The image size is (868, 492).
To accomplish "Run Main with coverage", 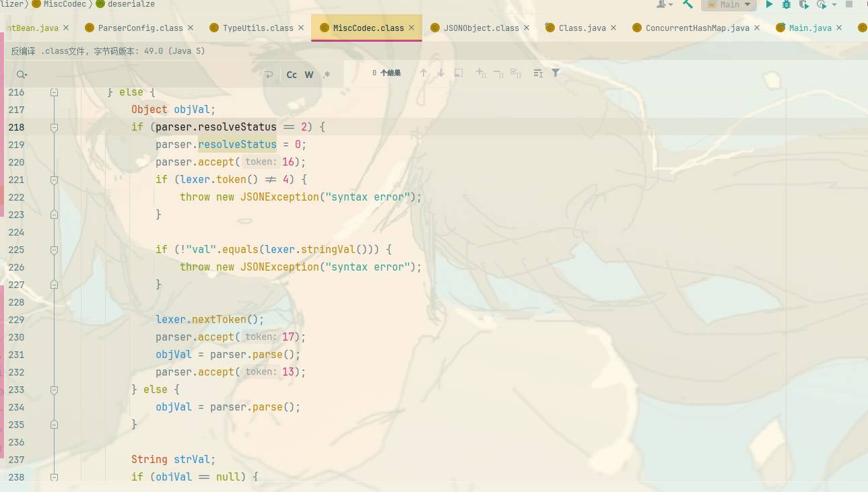I will coord(803,4).
